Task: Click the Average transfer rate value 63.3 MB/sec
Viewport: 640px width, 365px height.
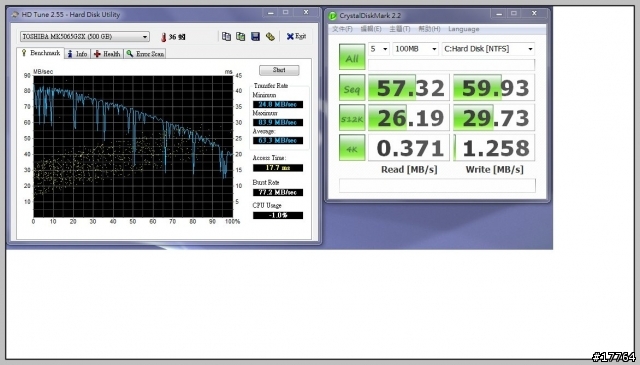Action: pyautogui.click(x=278, y=140)
